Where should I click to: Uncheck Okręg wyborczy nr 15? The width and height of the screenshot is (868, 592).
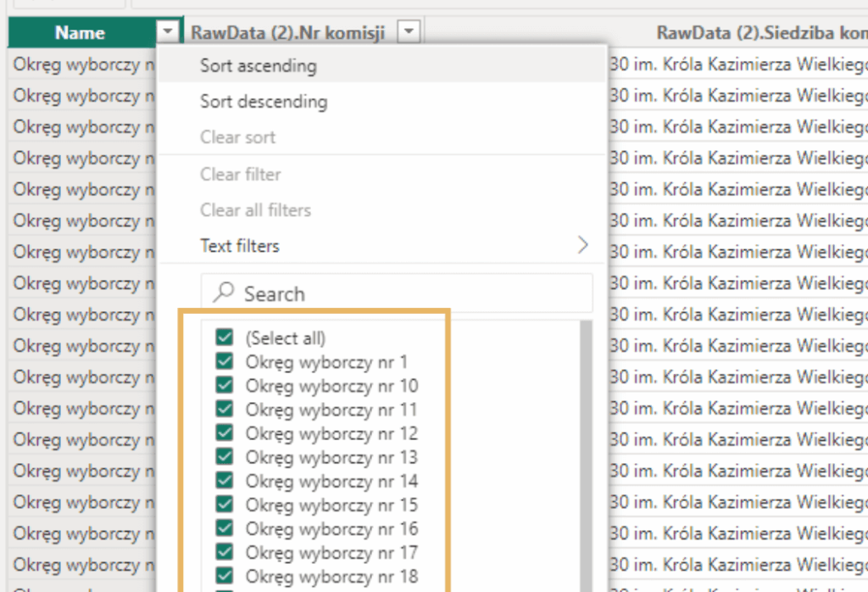tap(225, 505)
